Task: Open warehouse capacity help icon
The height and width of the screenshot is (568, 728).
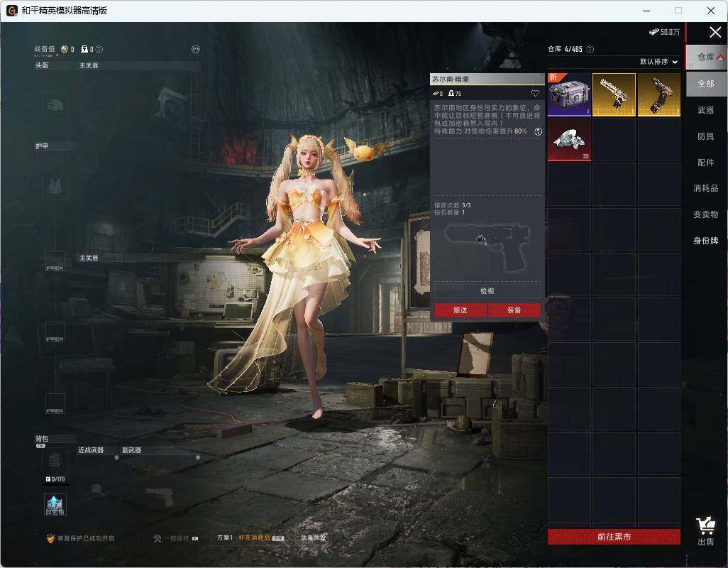Action: point(590,49)
